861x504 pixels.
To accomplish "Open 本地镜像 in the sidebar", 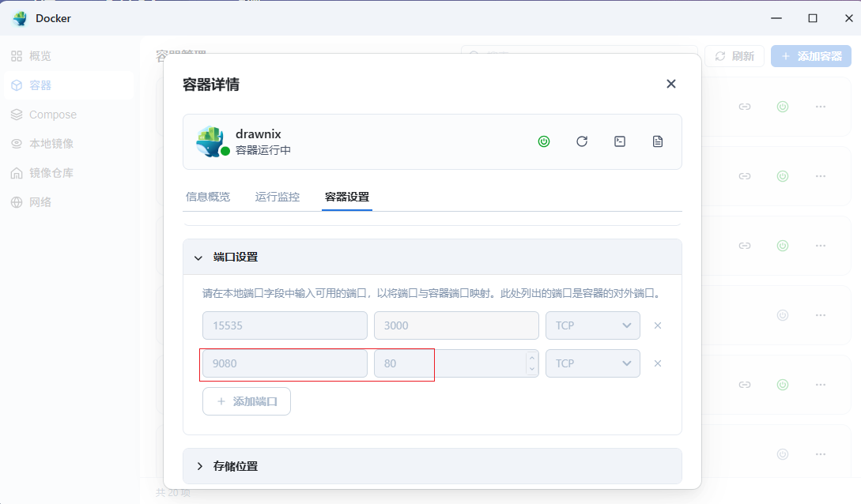I will [x=68, y=144].
